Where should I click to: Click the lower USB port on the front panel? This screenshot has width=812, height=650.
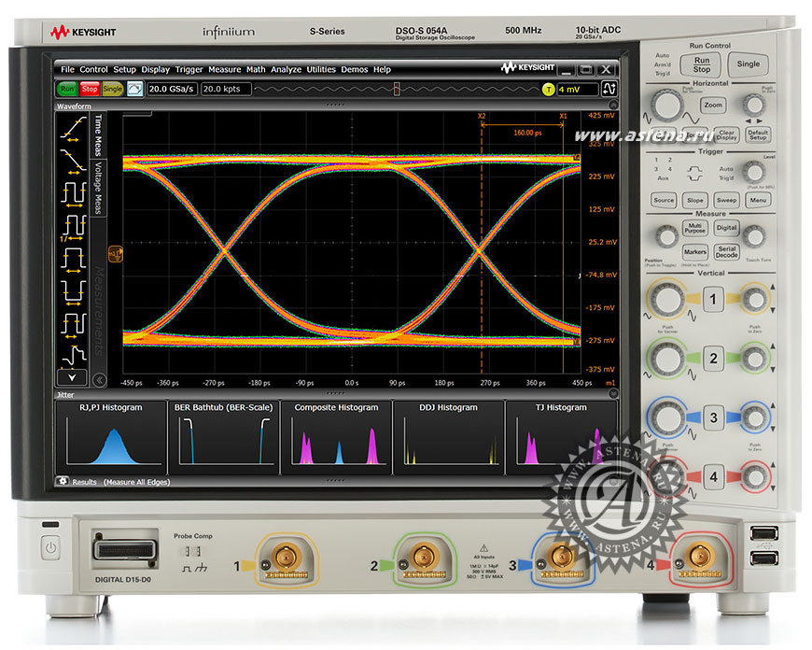click(763, 558)
